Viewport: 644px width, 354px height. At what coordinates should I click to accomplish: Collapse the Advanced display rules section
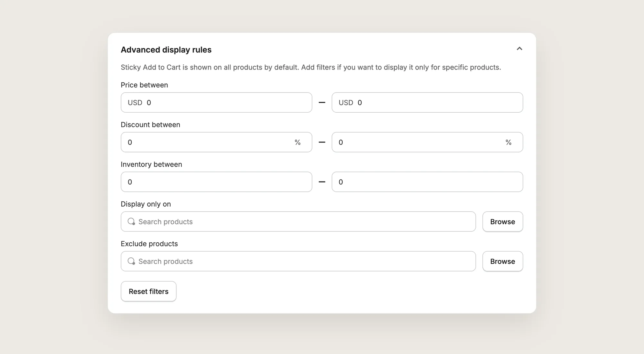click(x=519, y=49)
